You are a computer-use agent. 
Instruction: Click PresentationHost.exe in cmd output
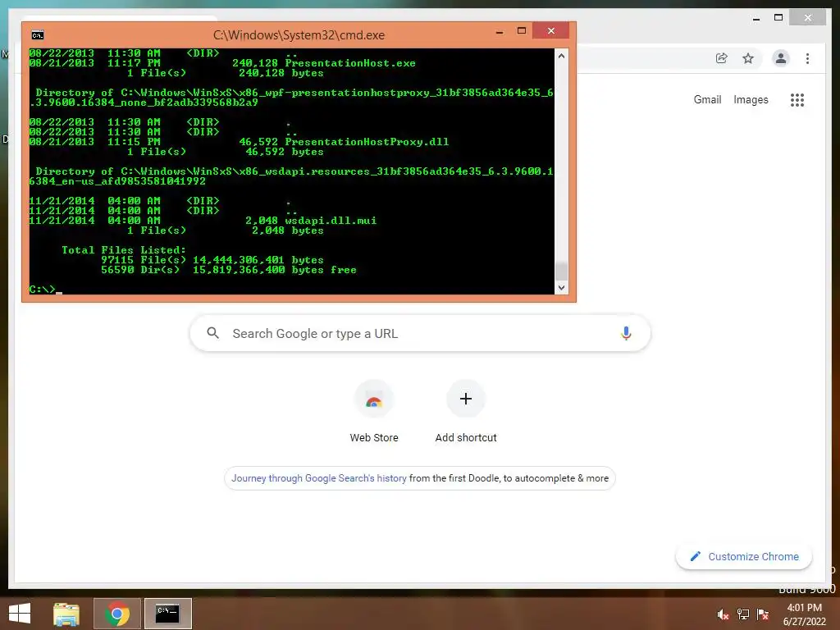click(349, 63)
